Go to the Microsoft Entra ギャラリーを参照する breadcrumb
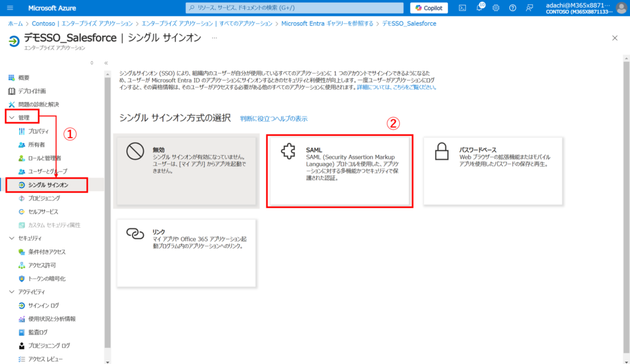630x364 pixels. click(327, 23)
